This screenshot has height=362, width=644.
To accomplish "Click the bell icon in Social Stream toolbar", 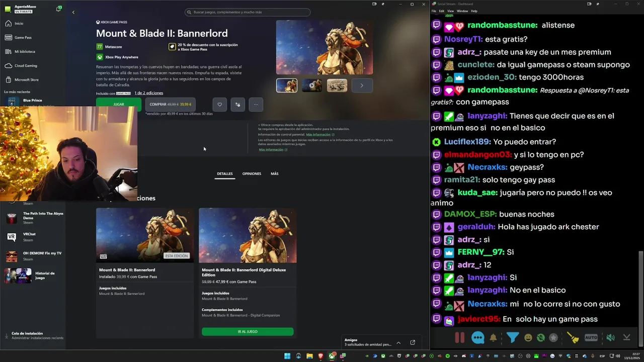I will tap(493, 338).
